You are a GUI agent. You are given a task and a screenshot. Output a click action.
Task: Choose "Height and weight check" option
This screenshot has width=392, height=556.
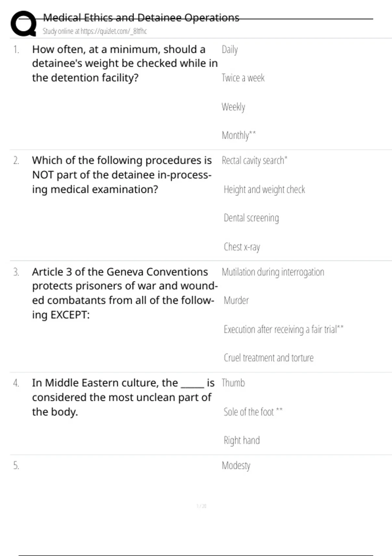tap(264, 189)
